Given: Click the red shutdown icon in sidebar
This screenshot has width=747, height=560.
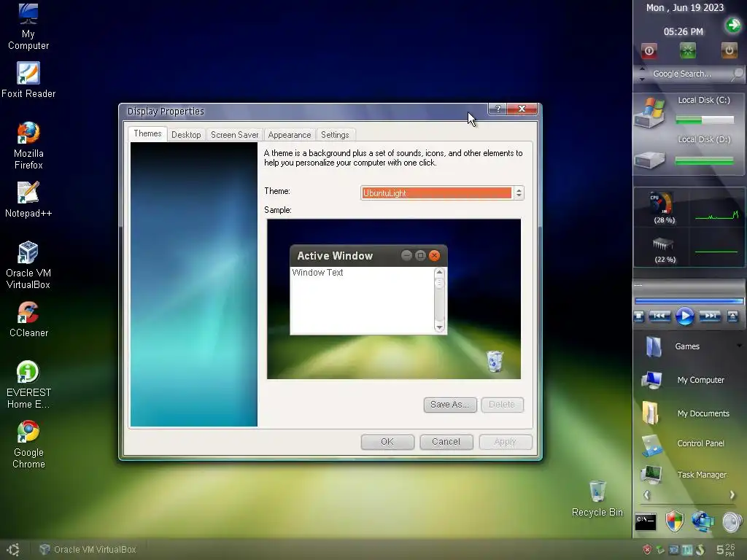Looking at the screenshot, I should tap(649, 51).
